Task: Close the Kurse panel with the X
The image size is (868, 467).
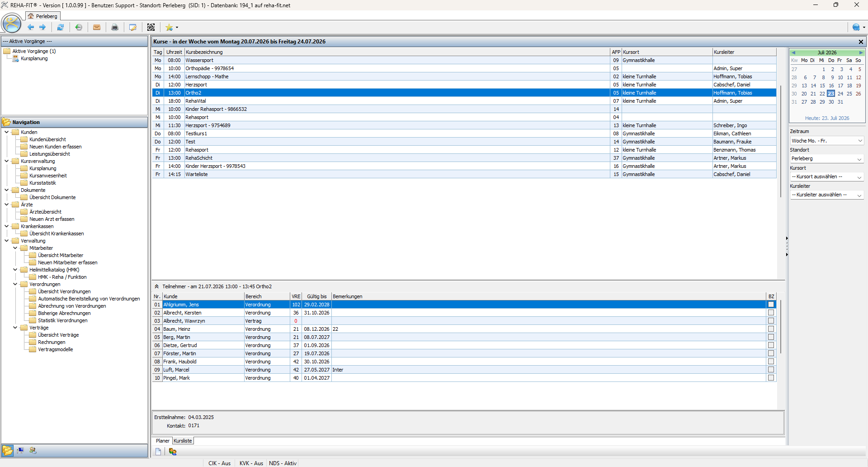Action: 861,42
